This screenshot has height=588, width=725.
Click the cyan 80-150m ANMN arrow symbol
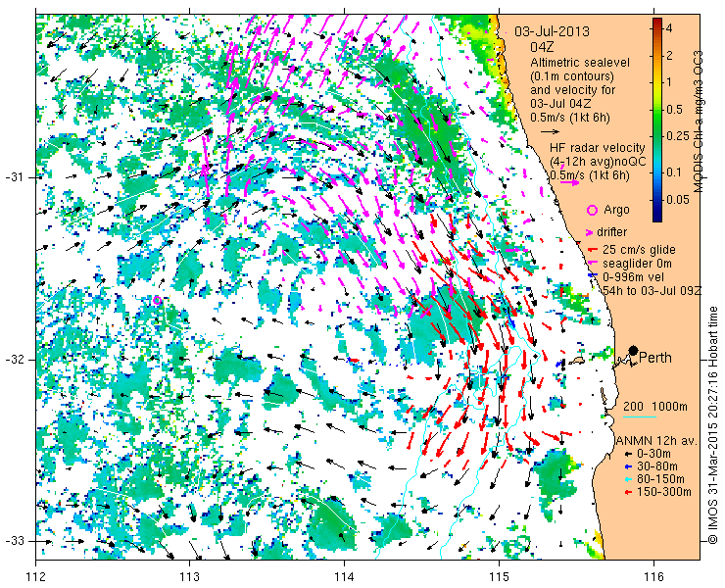point(628,480)
